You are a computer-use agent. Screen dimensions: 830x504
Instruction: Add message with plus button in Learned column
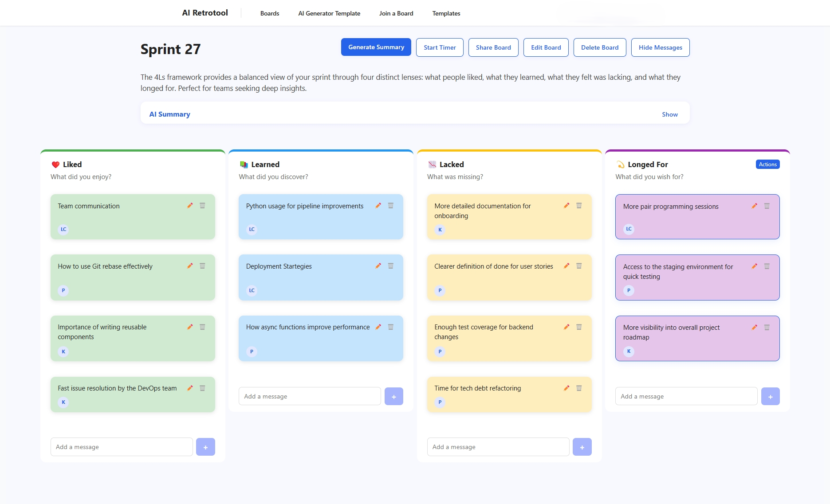coord(394,396)
